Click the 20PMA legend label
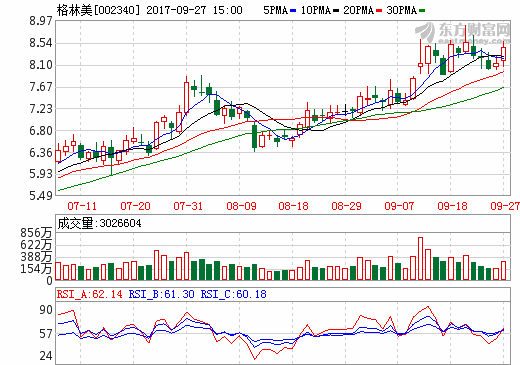Screen dimensions: 520x365 pyautogui.click(x=358, y=10)
